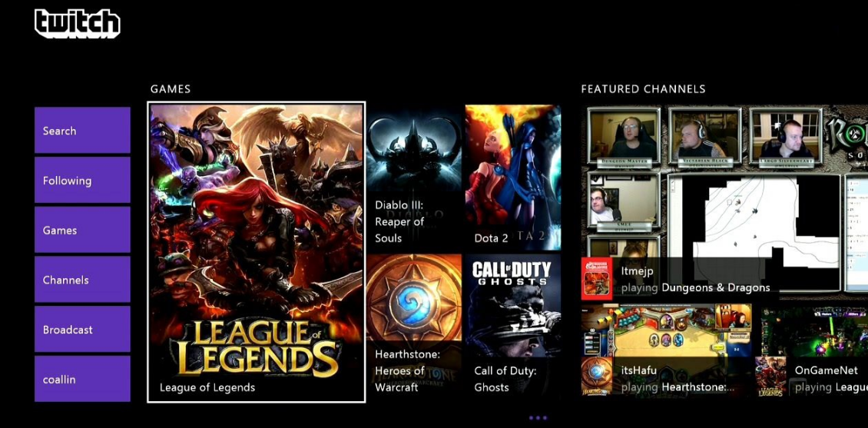868x428 pixels.
Task: Click the Itmejp channel name
Action: point(637,271)
